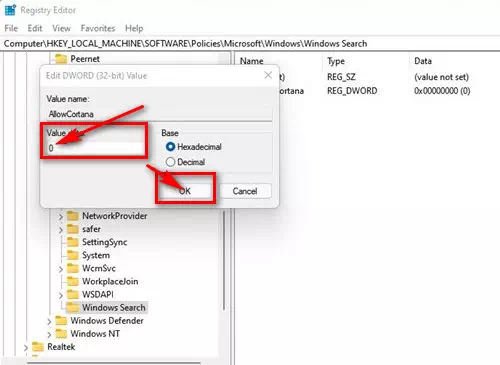Expand the Windows NT key
500x365 pixels.
click(49, 334)
